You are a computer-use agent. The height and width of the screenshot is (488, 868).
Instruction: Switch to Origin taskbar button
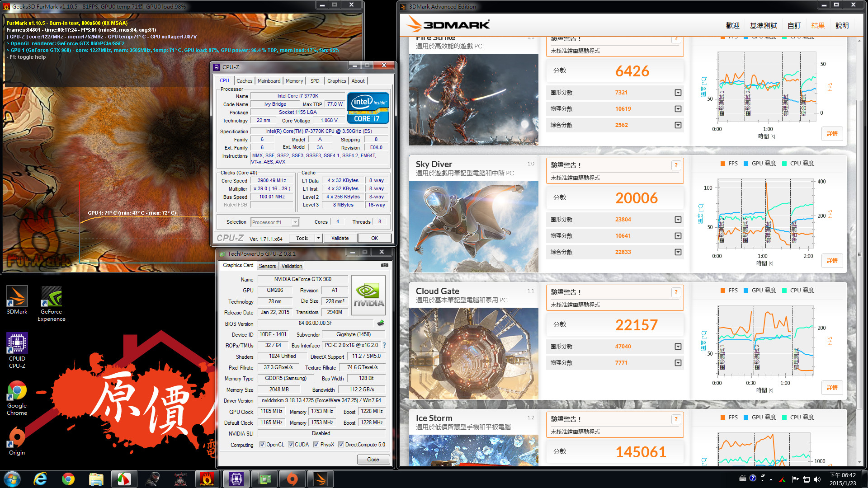pyautogui.click(x=292, y=479)
